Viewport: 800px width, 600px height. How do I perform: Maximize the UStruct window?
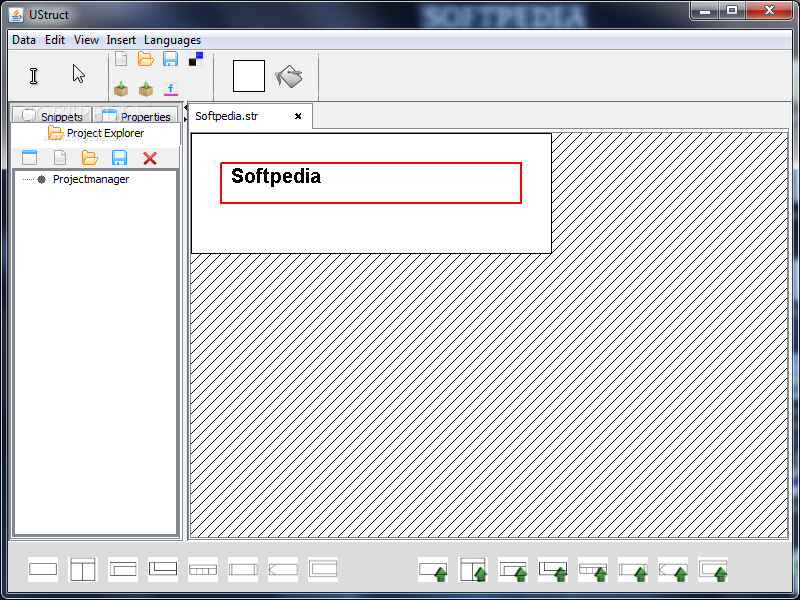pos(732,11)
